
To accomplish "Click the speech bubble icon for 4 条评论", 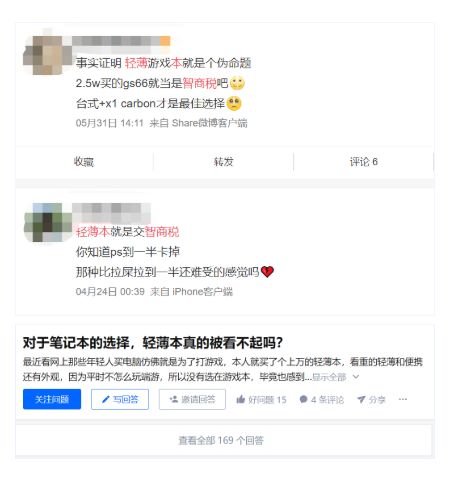I will click(x=303, y=399).
